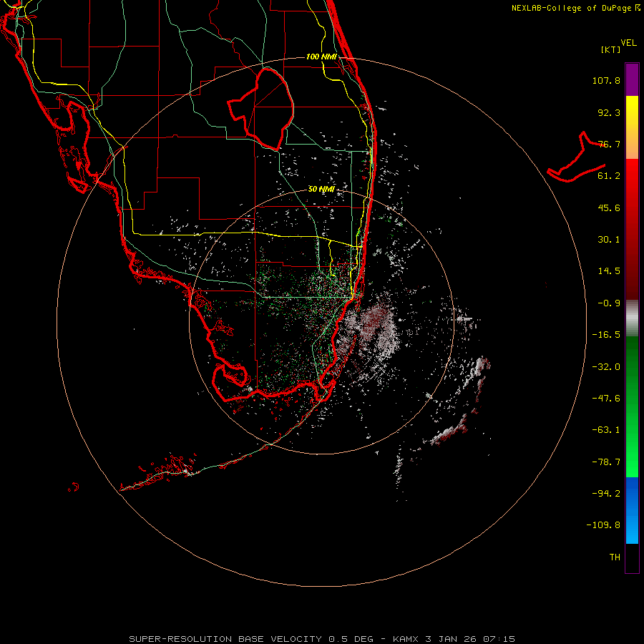
Task: Select the 14.5 velocity scale value
Action: tap(609, 271)
